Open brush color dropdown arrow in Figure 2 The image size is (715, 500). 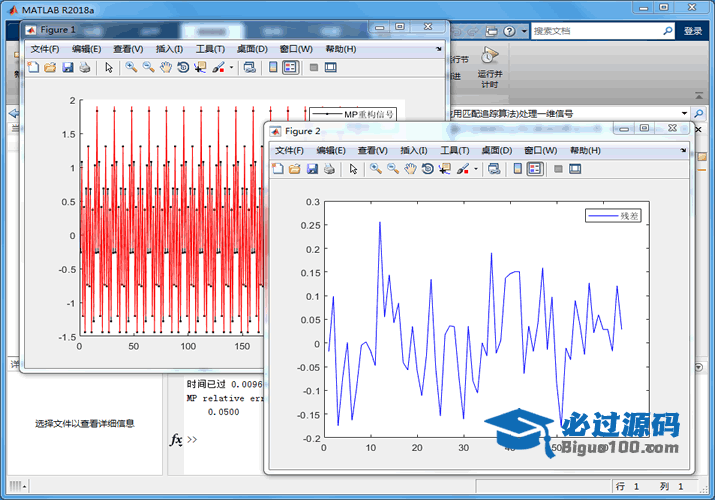coord(476,169)
